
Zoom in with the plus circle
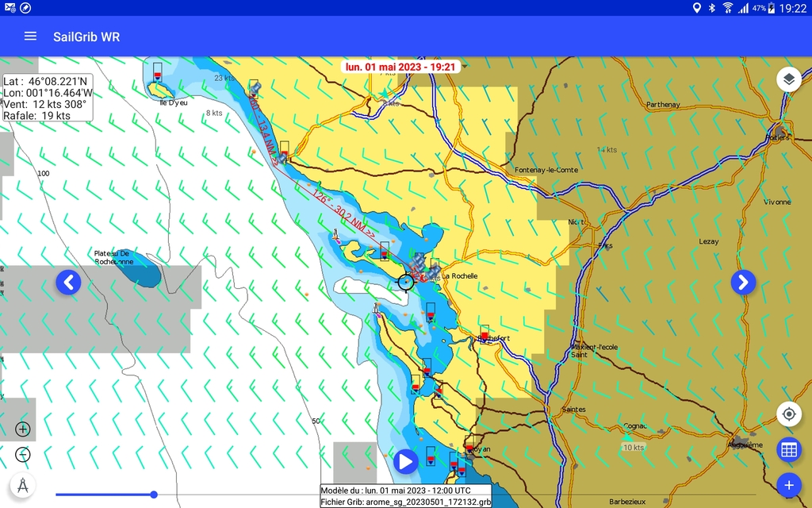point(23,429)
